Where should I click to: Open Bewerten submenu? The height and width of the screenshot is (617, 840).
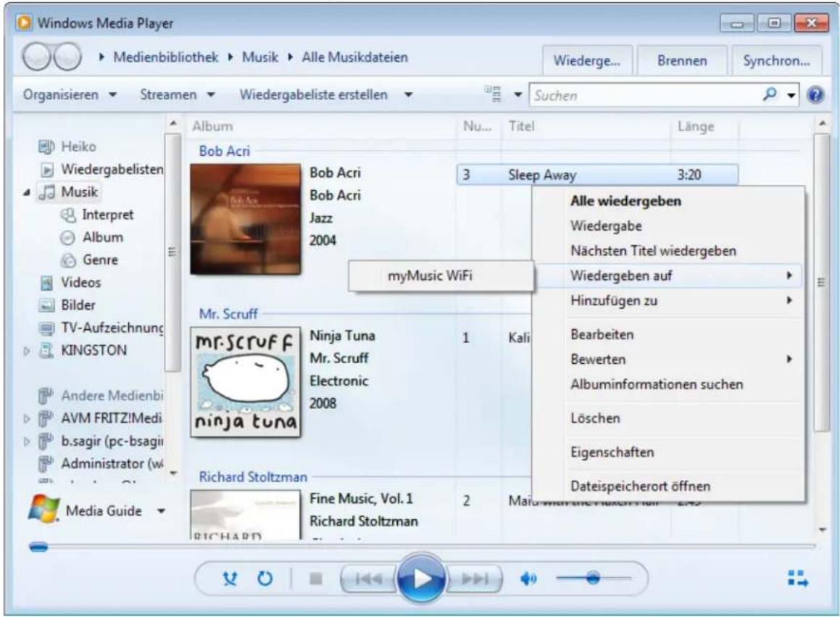668,360
